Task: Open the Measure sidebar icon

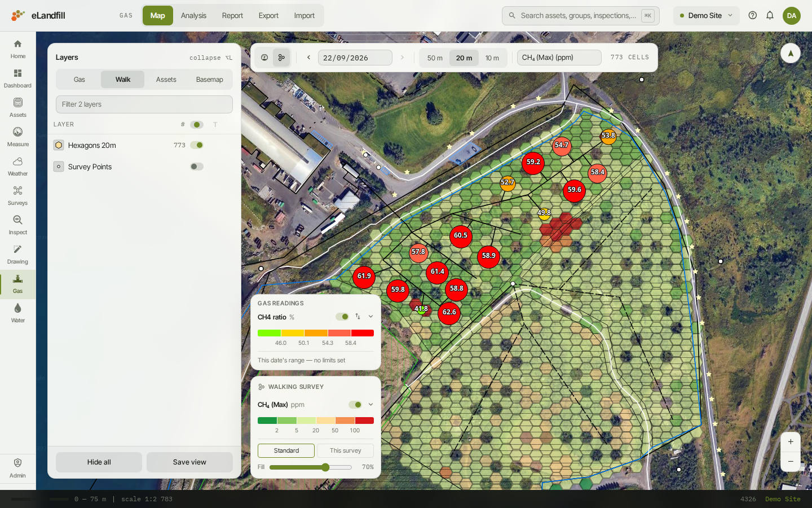Action: coord(17,137)
